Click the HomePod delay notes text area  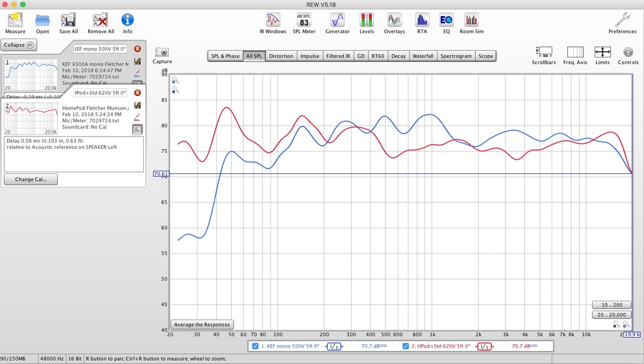[x=74, y=154]
